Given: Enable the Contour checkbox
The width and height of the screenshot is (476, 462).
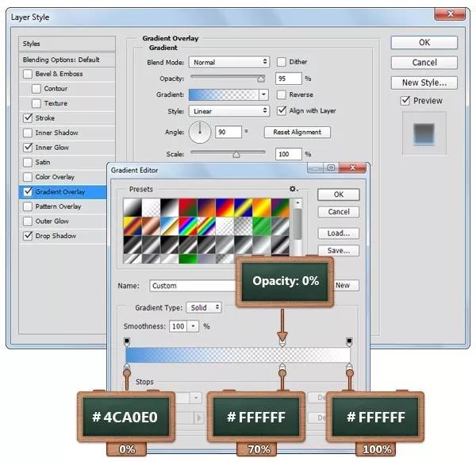Looking at the screenshot, I should tap(36, 89).
